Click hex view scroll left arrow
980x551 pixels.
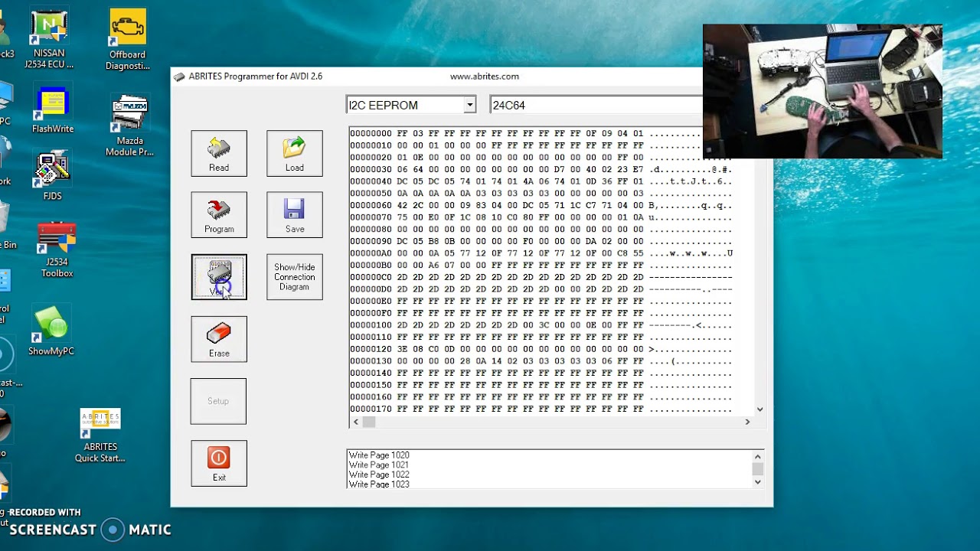pyautogui.click(x=355, y=422)
